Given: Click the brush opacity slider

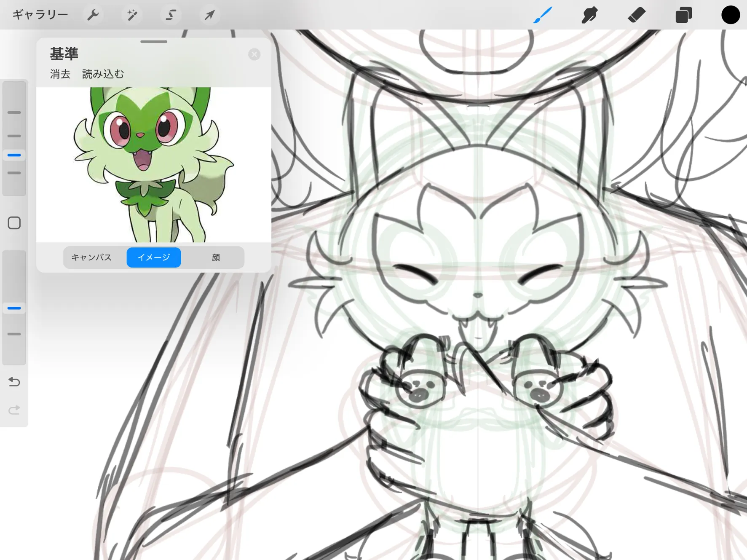Looking at the screenshot, I should pos(14,308).
